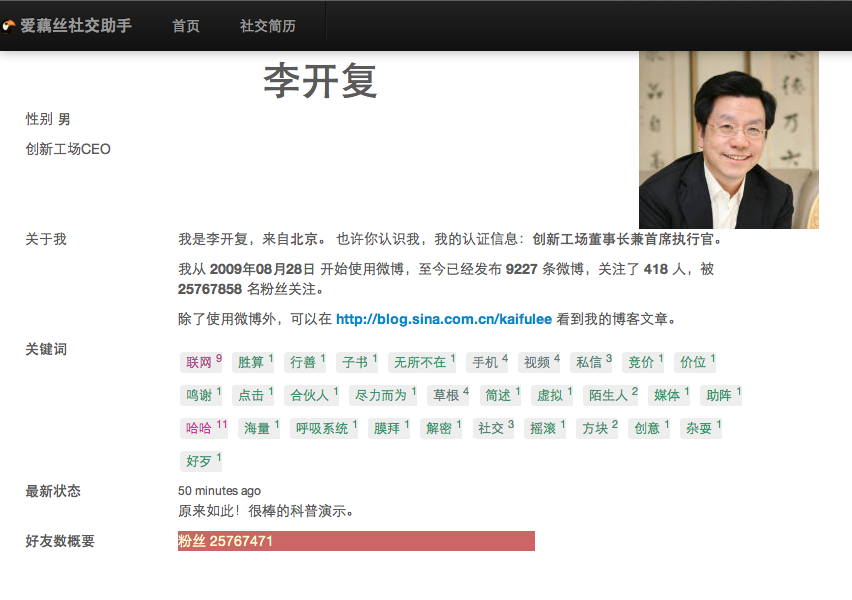Open the 爱藕丝社交助手 brand link
852x600 pixels.
point(76,26)
